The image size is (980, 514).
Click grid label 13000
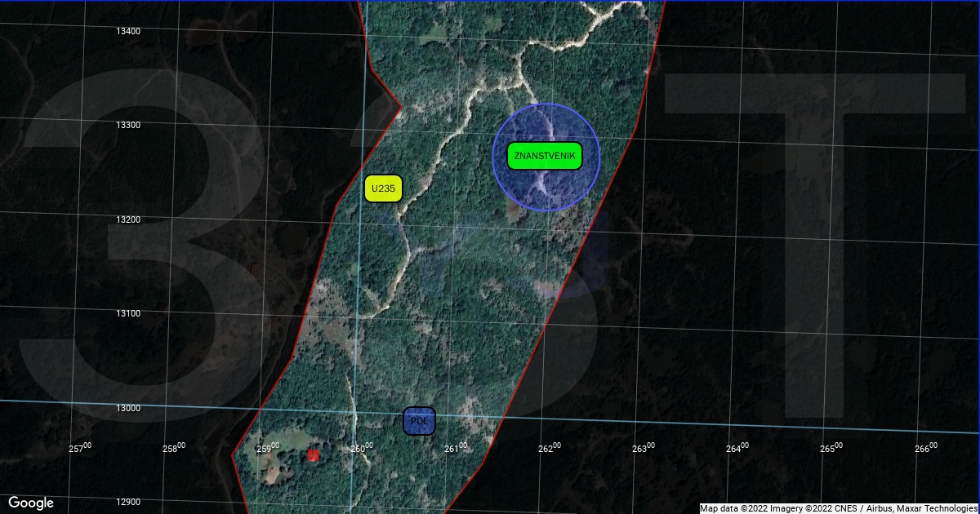coord(128,408)
